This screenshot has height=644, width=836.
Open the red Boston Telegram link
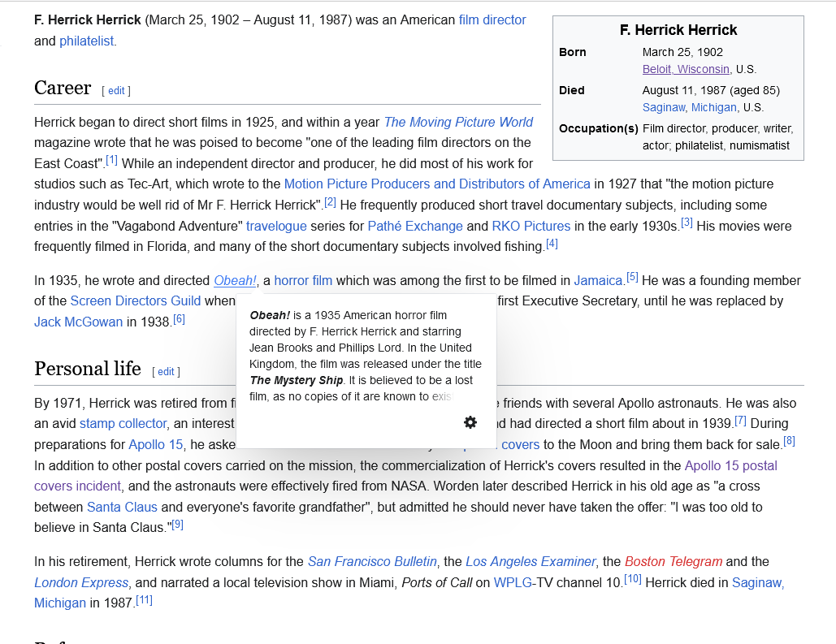pyautogui.click(x=674, y=561)
